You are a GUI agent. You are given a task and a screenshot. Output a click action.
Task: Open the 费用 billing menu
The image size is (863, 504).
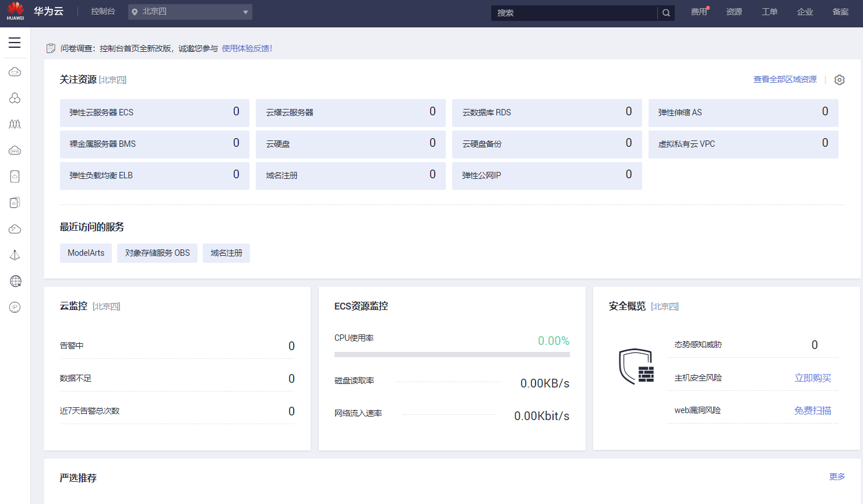pos(699,12)
